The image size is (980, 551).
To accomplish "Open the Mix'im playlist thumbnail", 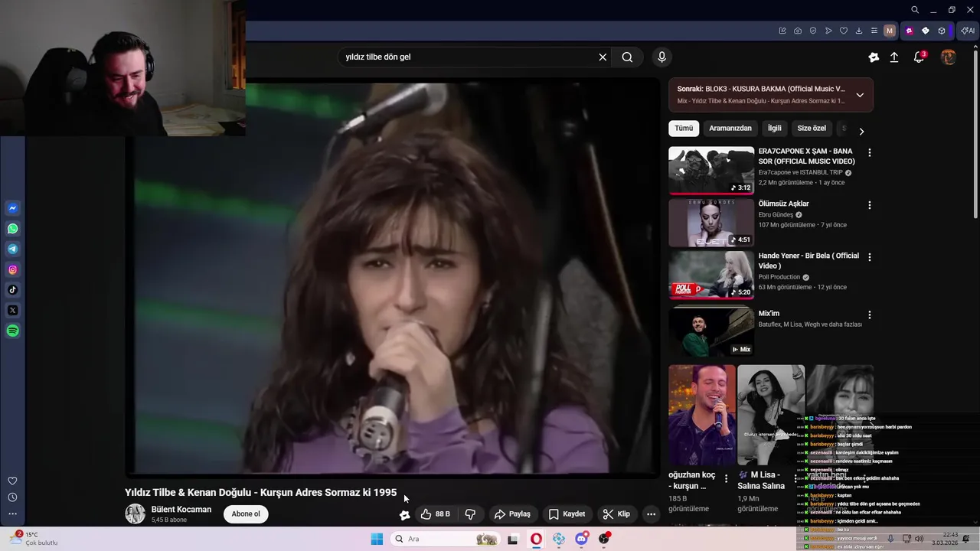I will point(711,332).
